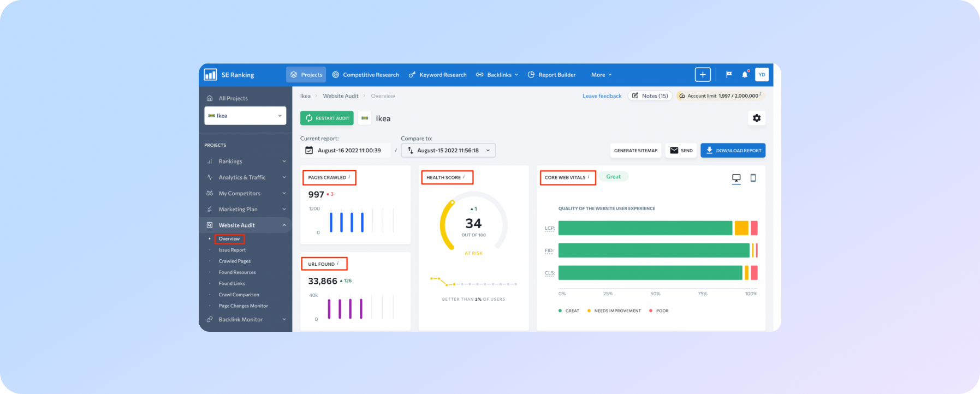The height and width of the screenshot is (394, 980).
Task: Switch to mobile device view
Action: click(x=753, y=178)
